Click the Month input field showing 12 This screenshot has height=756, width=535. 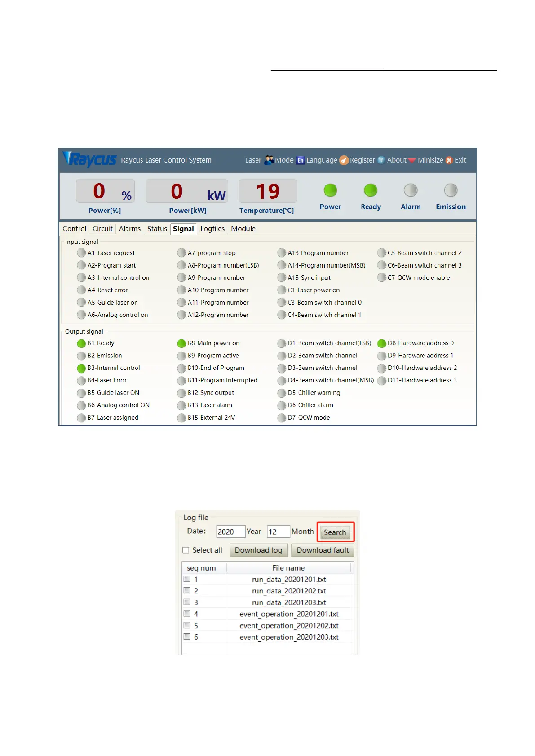click(x=278, y=532)
